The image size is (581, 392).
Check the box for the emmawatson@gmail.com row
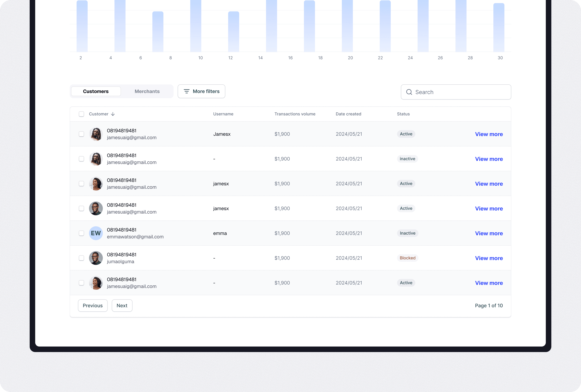point(81,233)
